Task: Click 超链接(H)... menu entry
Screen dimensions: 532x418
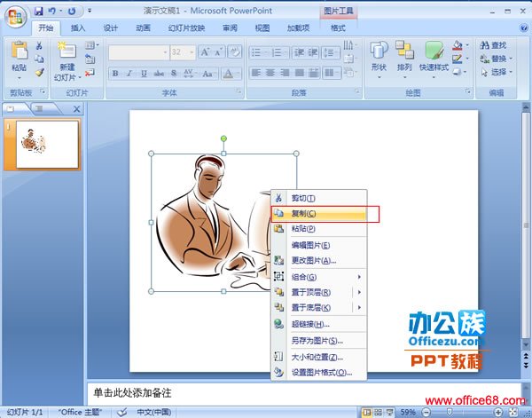Action: click(319, 324)
